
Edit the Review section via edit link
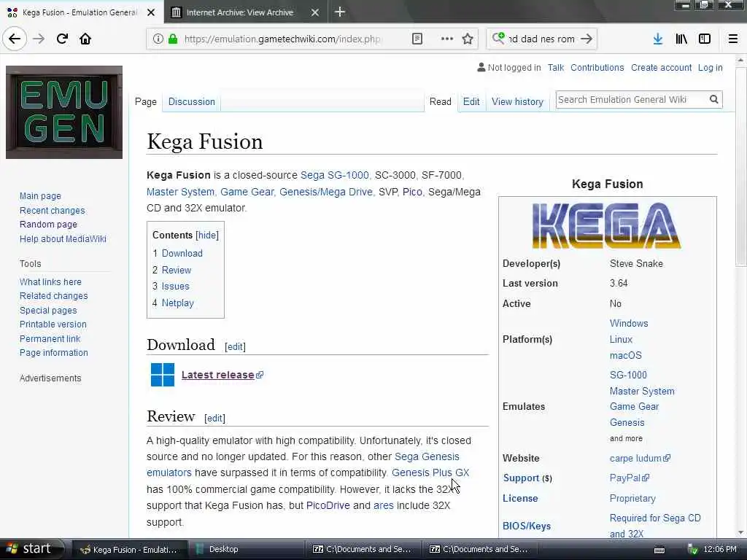tap(215, 418)
